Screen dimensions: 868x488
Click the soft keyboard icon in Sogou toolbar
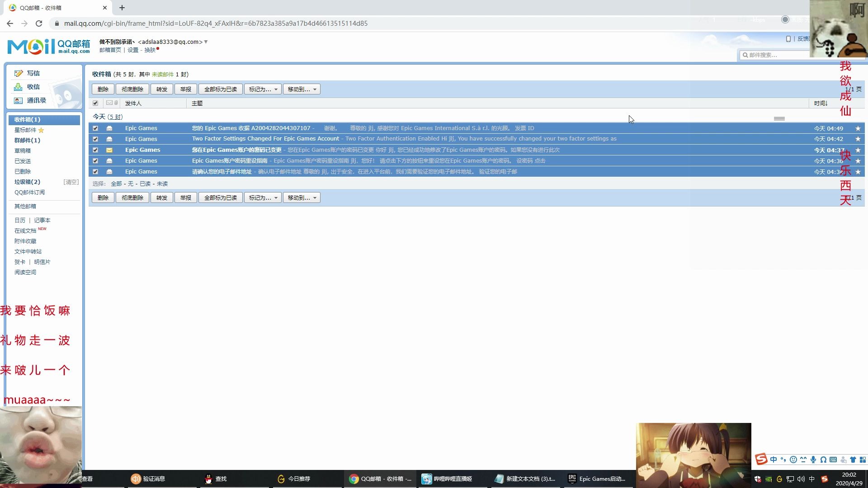click(x=833, y=460)
